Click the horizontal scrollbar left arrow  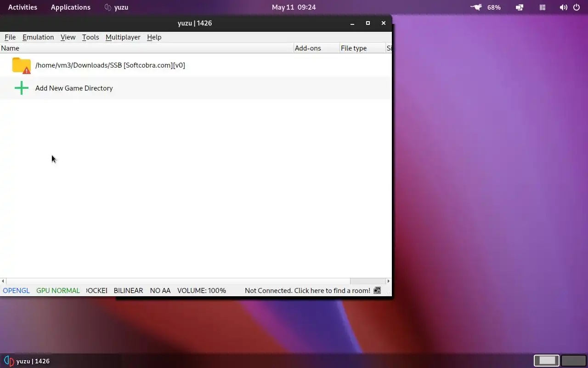[x=3, y=281]
